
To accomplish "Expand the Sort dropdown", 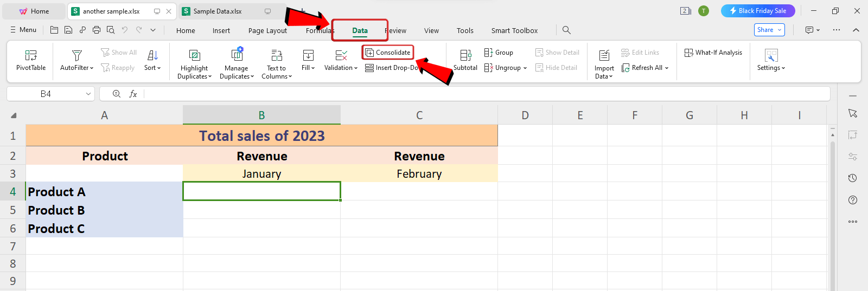I will click(159, 68).
